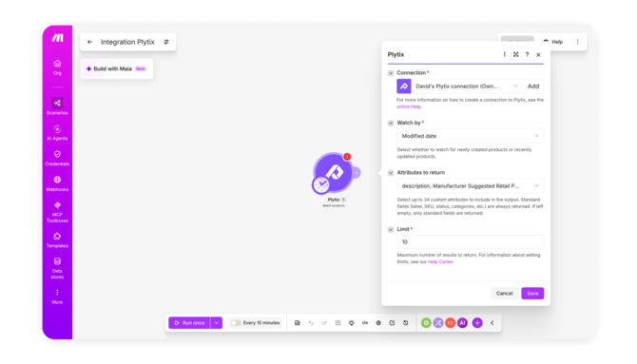Open Data stores section
The height and width of the screenshot is (364, 637).
click(x=57, y=268)
